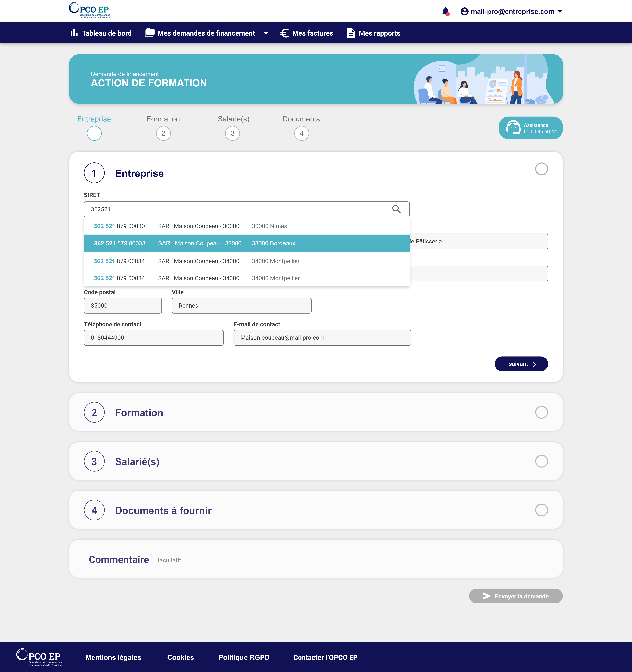Screen dimensions: 632x672
Task: Click the Salarié(s) stepper label
Action: [234, 119]
